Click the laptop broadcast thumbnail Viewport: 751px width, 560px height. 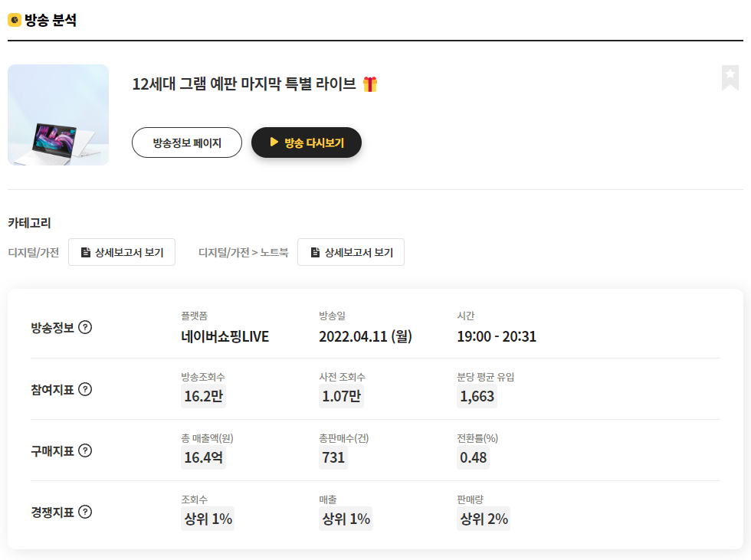(x=58, y=115)
